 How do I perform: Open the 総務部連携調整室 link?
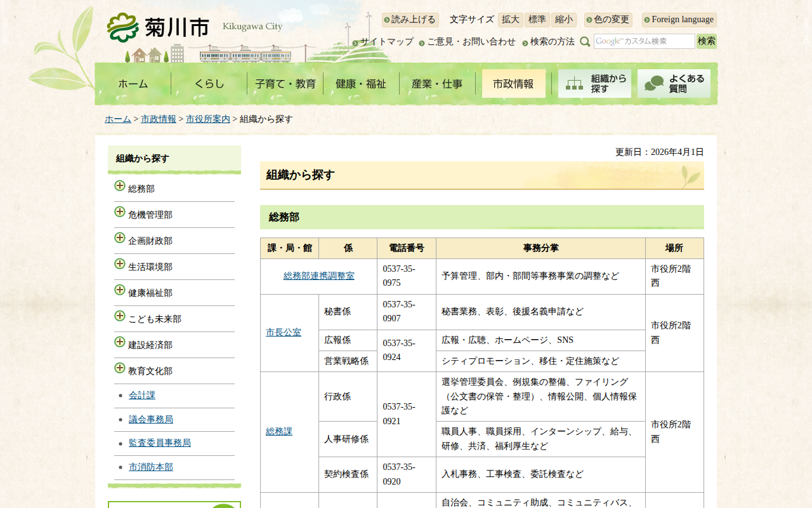(318, 276)
